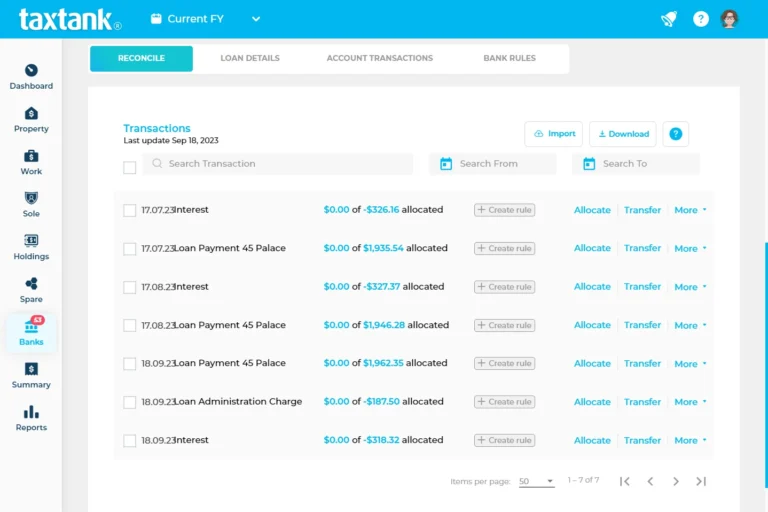Screen dimensions: 768x512
Task: Click the calendar icon next to Current FY
Action: click(156, 19)
